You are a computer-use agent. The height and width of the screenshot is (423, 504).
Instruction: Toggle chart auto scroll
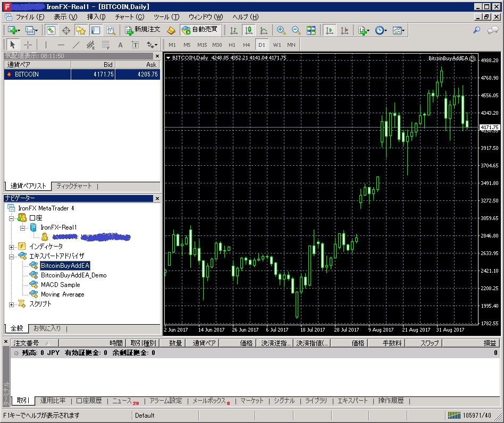(330, 30)
